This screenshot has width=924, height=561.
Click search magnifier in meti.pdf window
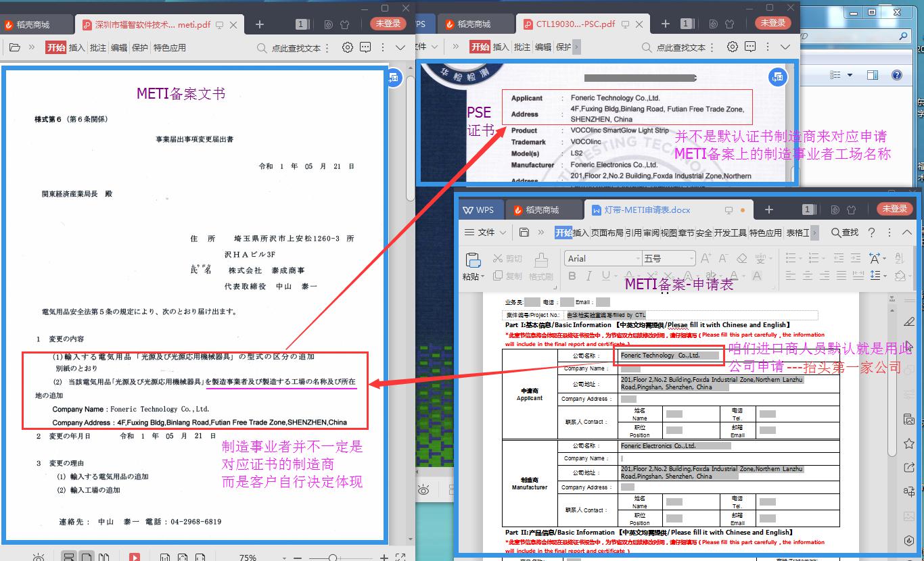click(x=262, y=48)
